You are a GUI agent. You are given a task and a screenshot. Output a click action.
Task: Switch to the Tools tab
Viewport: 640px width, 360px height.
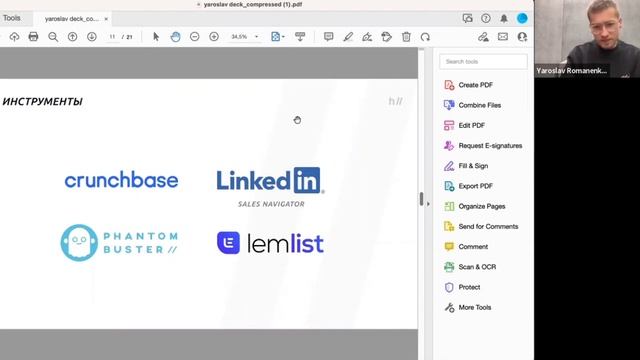point(11,18)
